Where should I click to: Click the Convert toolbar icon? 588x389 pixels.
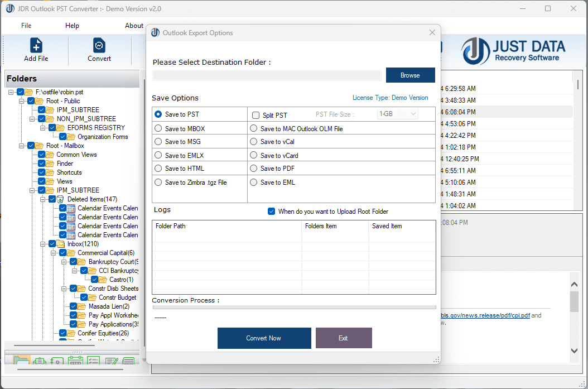click(x=99, y=50)
